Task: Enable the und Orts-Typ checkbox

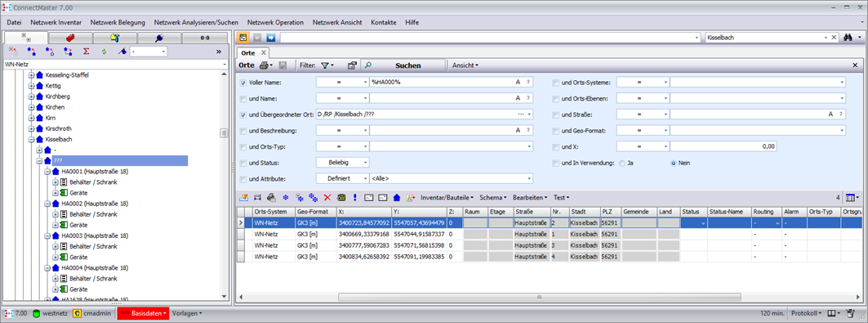Action: tap(243, 147)
